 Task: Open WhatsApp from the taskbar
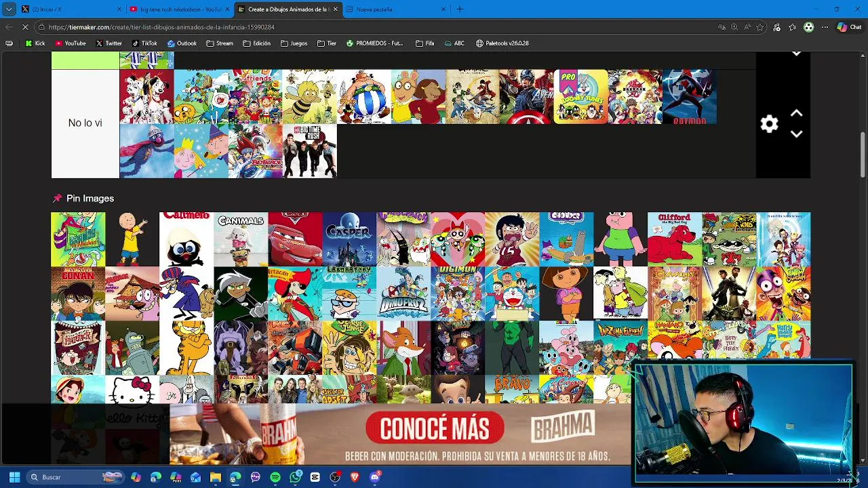295,477
